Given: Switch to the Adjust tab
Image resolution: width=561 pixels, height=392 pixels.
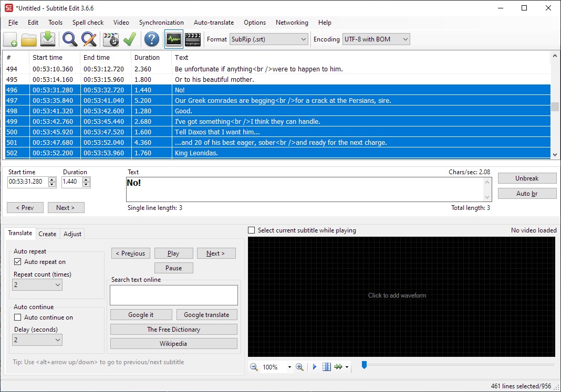Looking at the screenshot, I should [x=72, y=234].
